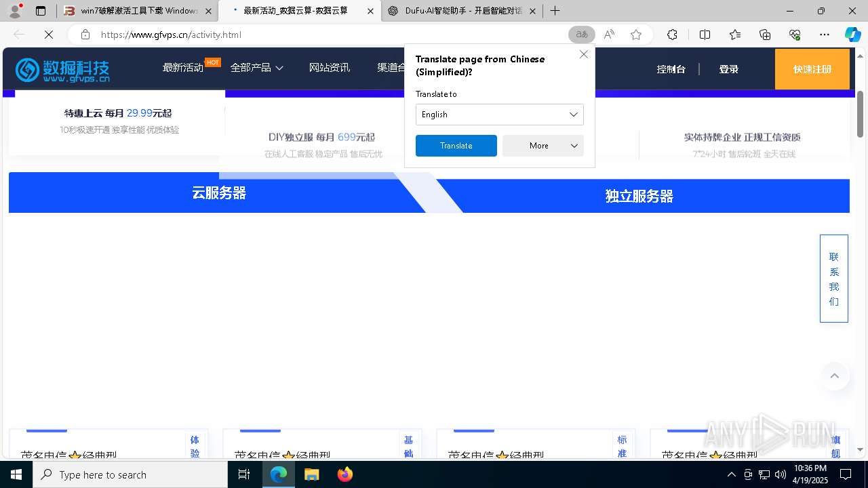This screenshot has width=868, height=488.
Task: Open Settings and more ellipsis menu
Action: [x=825, y=35]
